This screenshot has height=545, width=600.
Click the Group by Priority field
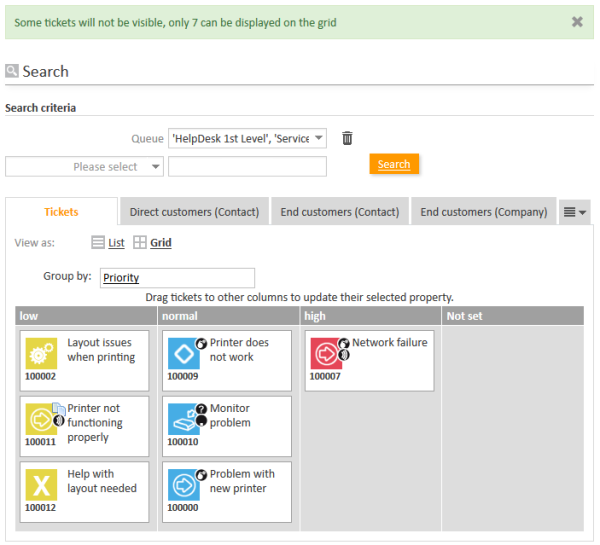click(x=177, y=278)
